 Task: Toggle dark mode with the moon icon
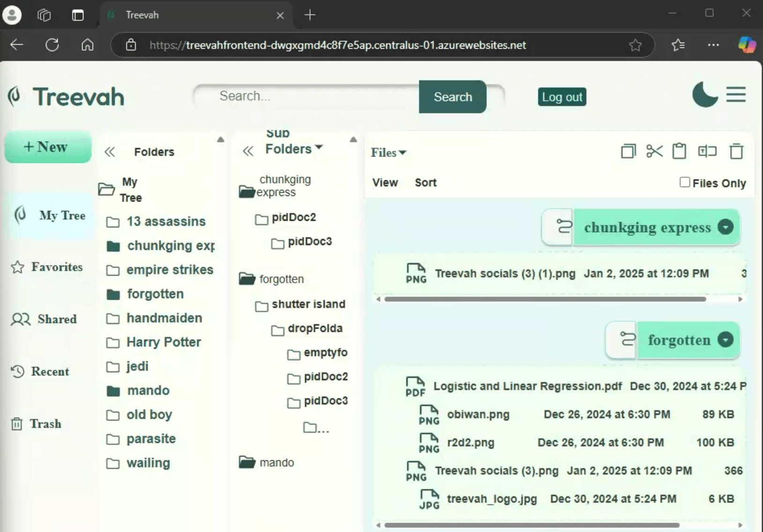pos(705,95)
